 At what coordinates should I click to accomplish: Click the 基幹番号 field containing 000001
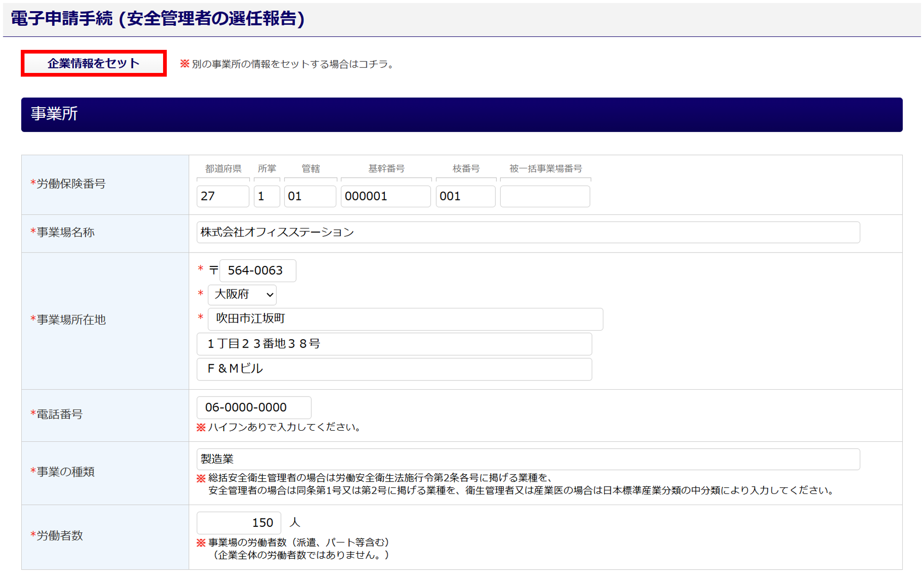[385, 196]
